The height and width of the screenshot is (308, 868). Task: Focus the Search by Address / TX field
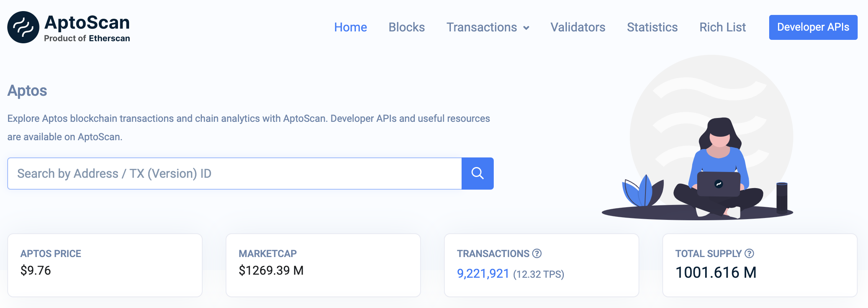tap(234, 174)
